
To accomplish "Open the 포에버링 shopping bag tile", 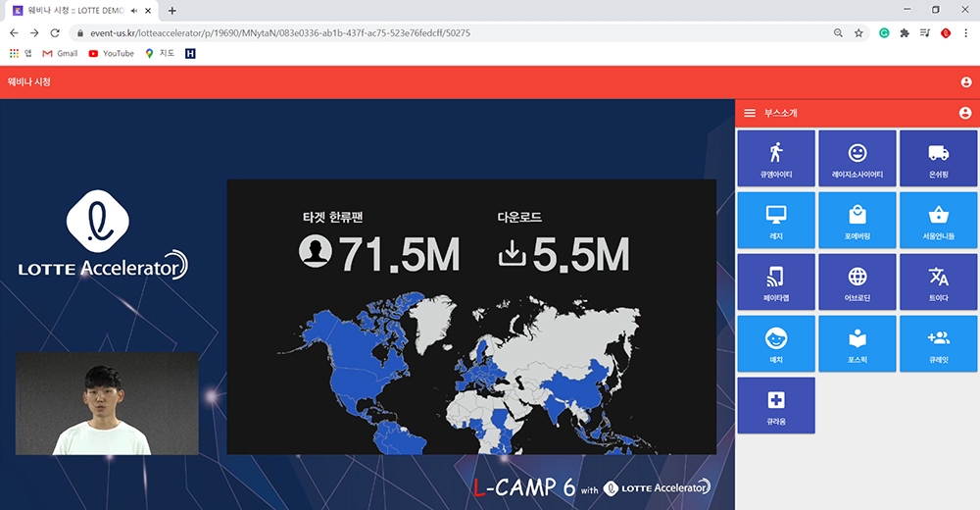I will click(857, 221).
